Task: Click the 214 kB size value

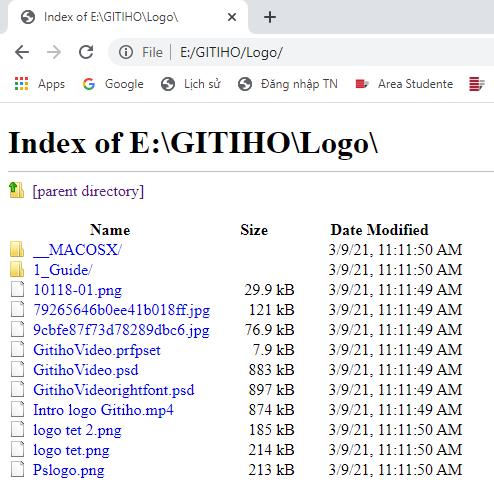Action: 272,450
